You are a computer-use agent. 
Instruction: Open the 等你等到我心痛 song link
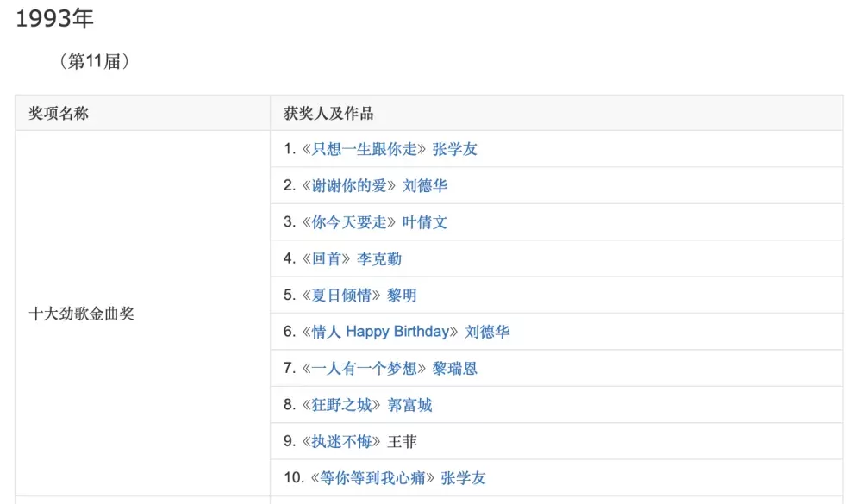pos(372,477)
